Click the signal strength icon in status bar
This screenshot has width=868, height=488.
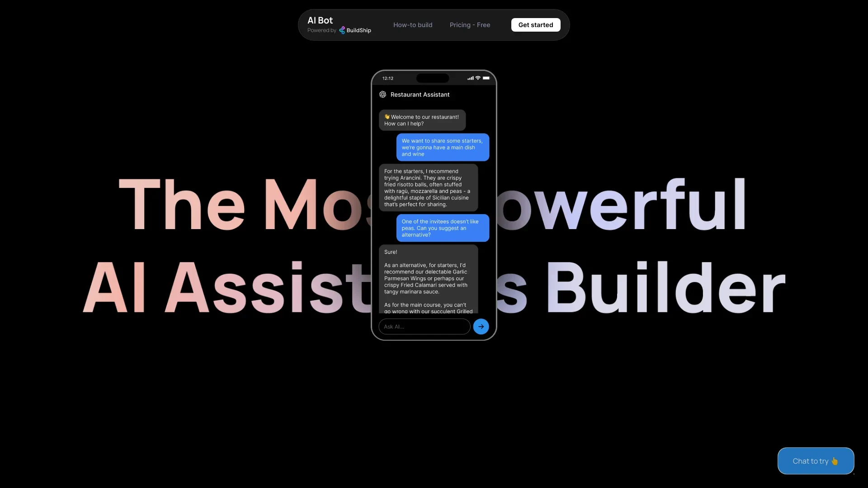[x=470, y=78]
